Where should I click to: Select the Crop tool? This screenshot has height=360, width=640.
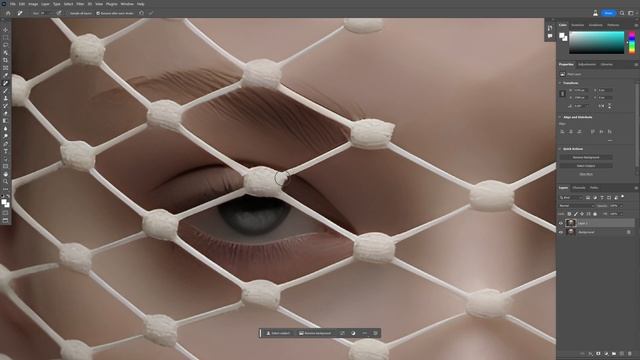click(x=5, y=60)
